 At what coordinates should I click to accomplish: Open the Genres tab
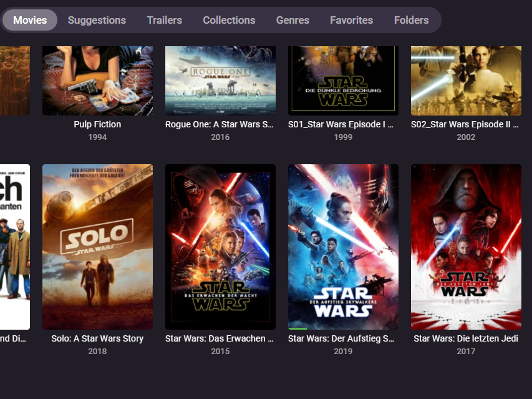click(293, 20)
